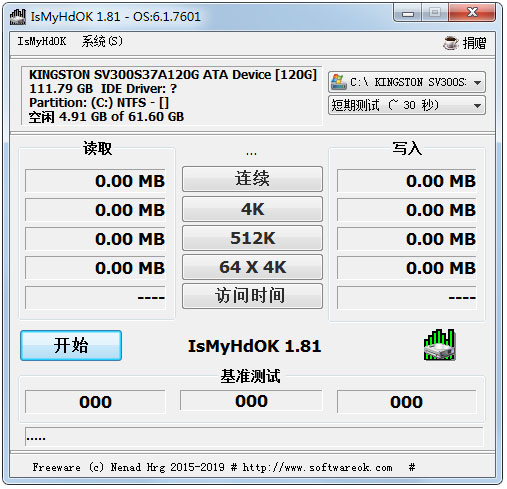Click the coffee cup donate icon
This screenshot has height=489, width=507.
point(450,43)
